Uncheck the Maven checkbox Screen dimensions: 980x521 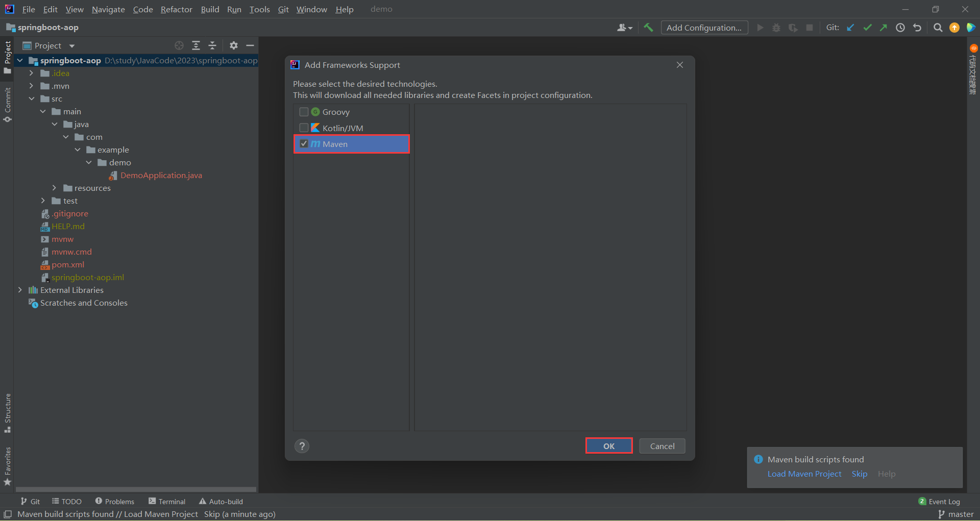point(304,144)
